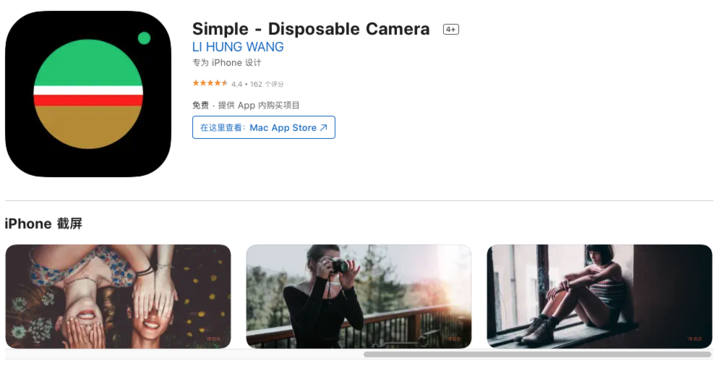Click the green top half of lens icon
720x379 pixels.
(x=88, y=62)
